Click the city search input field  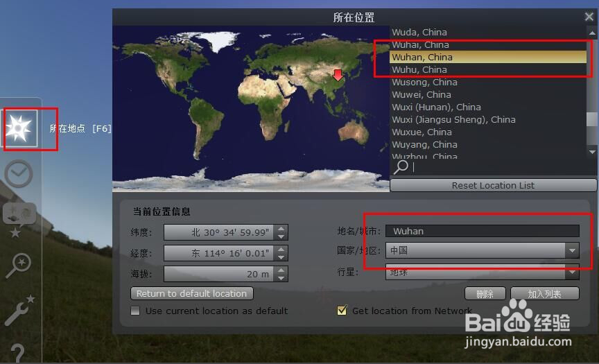[x=503, y=167]
